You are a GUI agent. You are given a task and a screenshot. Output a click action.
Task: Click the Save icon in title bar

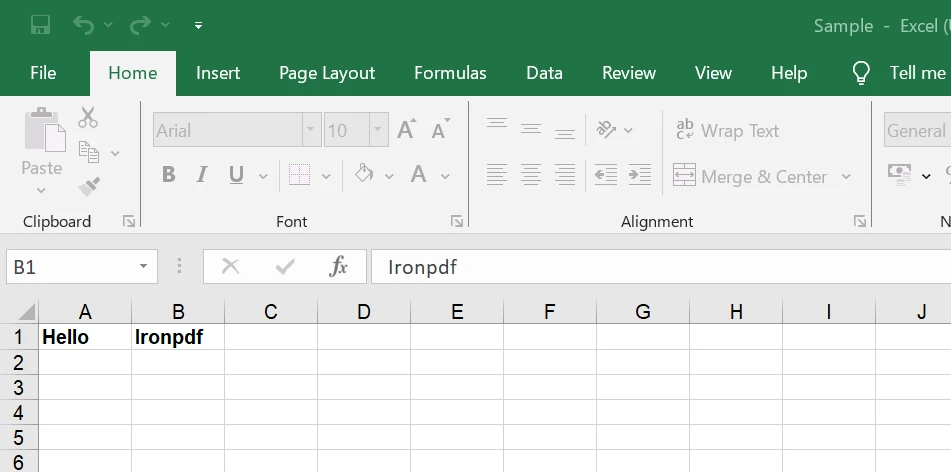tap(40, 25)
